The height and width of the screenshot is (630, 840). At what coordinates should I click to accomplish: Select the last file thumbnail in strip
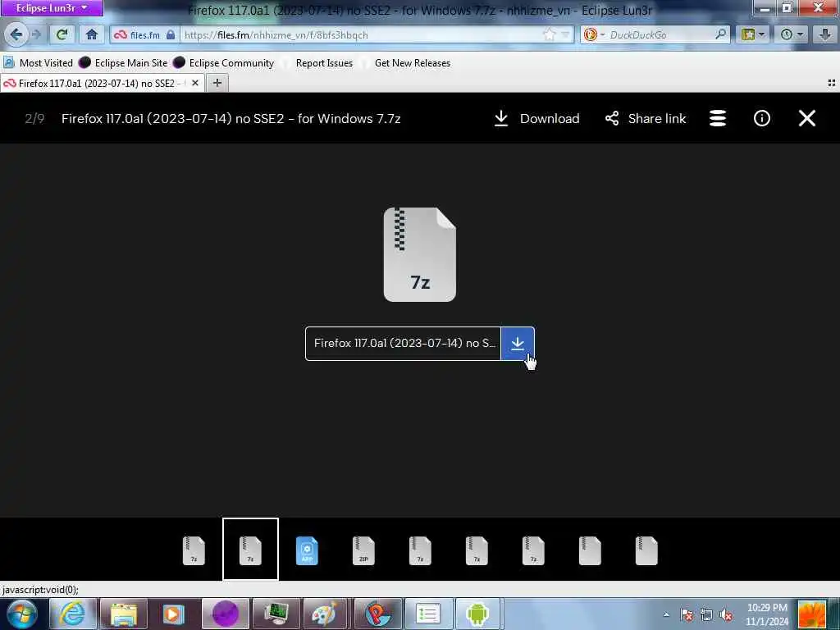point(646,550)
